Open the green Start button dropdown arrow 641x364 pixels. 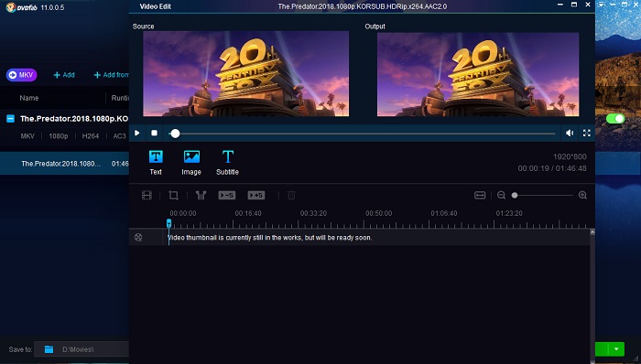pos(616,349)
